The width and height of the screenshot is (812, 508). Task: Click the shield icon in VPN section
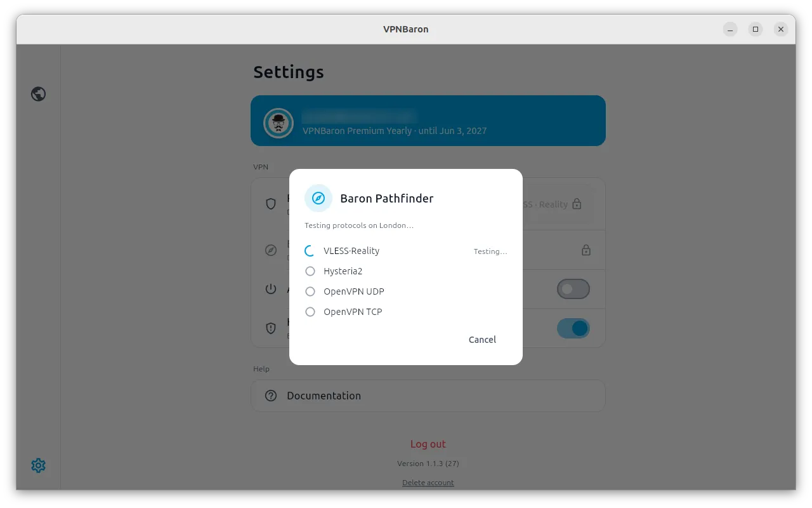pos(271,204)
